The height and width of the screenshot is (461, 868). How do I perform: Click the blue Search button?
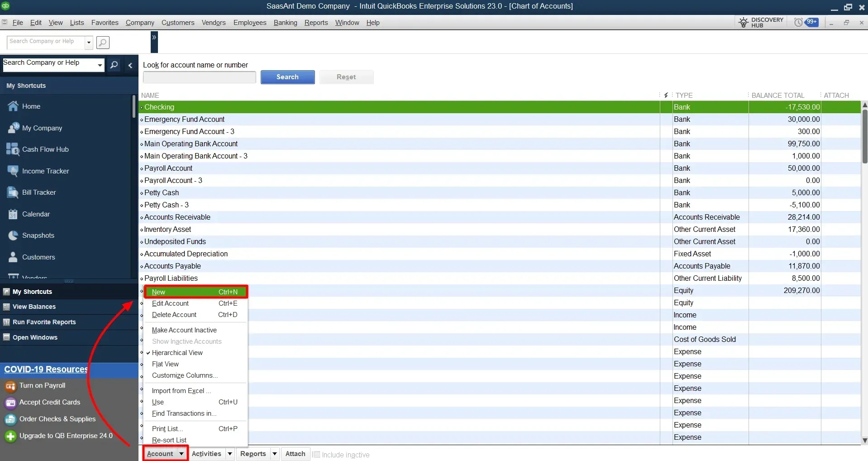(x=287, y=77)
